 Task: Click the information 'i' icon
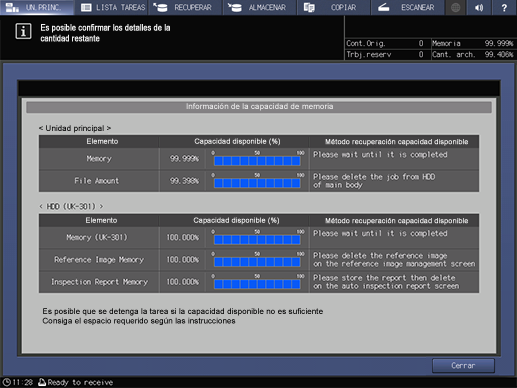[23, 32]
